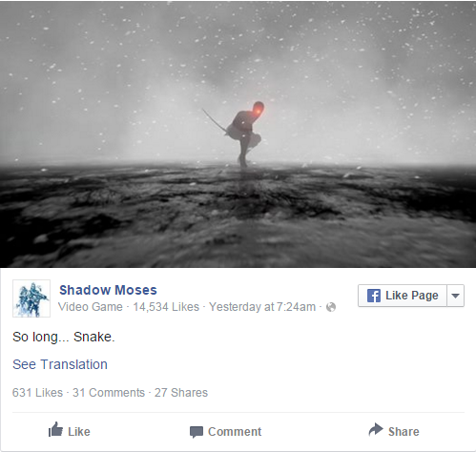Open the snowy ninja post image
Image resolution: width=476 pixels, height=452 pixels.
pos(238,134)
